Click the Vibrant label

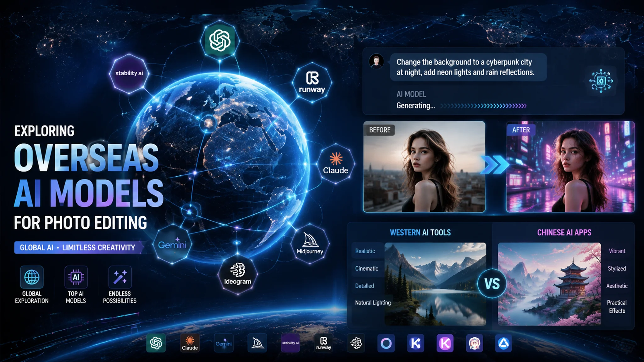(617, 251)
